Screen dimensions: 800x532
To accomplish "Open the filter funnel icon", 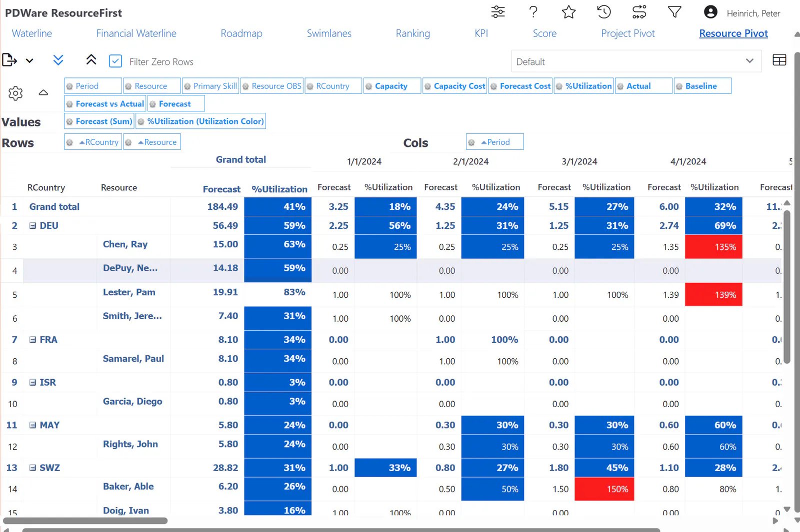I will [674, 12].
